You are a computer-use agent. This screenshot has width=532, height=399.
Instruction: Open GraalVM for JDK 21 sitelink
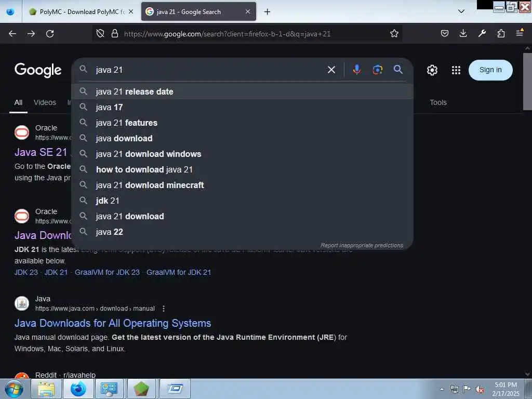coord(179,272)
